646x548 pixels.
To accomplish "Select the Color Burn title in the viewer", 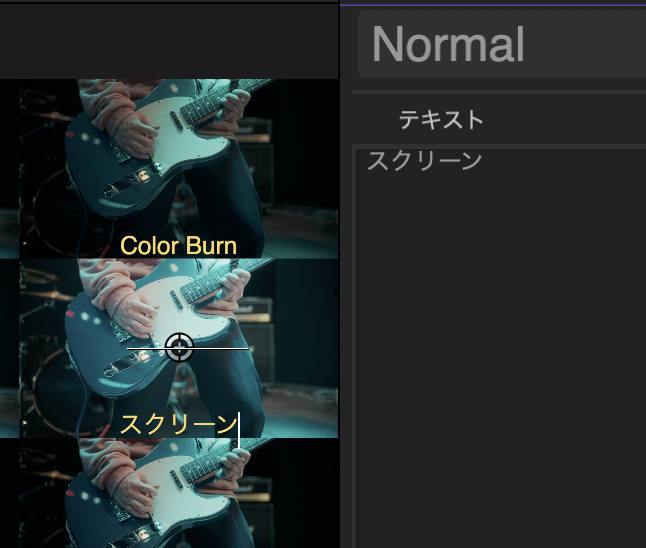I will 178,246.
